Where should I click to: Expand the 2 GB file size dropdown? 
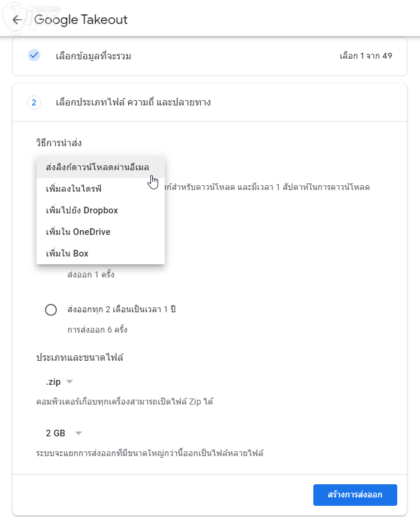63,433
